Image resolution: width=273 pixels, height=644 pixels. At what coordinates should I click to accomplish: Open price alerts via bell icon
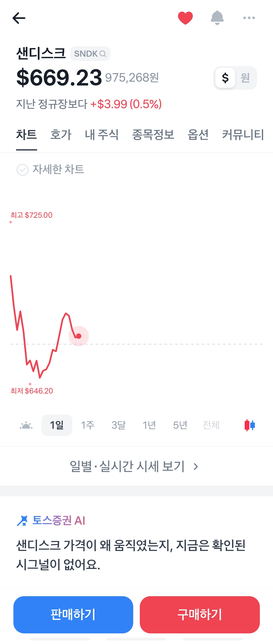(x=217, y=18)
